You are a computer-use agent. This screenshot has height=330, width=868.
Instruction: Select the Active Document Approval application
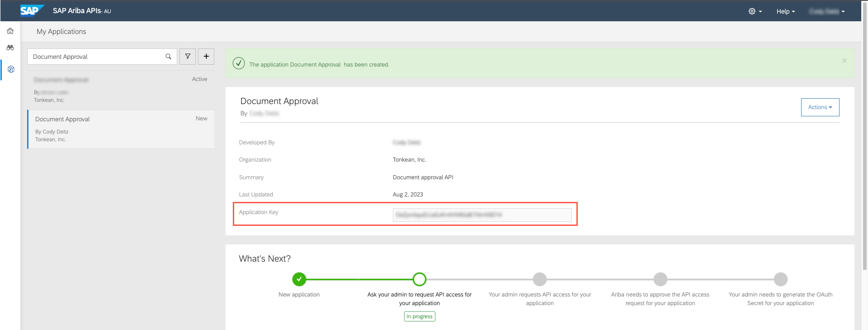(x=120, y=89)
